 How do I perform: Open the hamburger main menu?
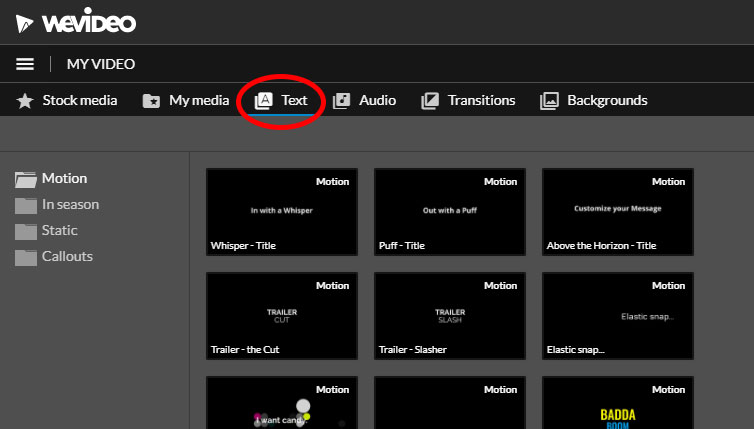coord(25,64)
